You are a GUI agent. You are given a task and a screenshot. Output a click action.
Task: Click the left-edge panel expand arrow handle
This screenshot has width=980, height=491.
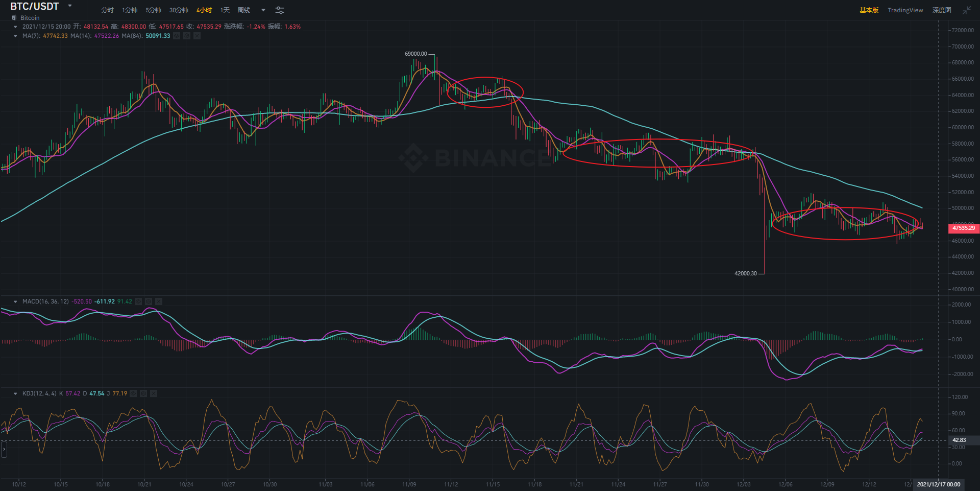[x=4, y=450]
